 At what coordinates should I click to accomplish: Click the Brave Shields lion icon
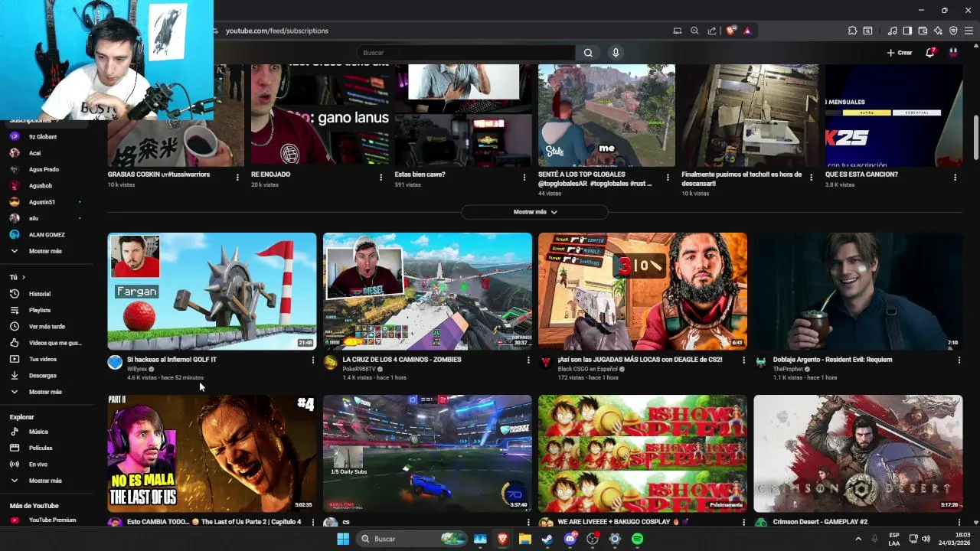click(730, 31)
